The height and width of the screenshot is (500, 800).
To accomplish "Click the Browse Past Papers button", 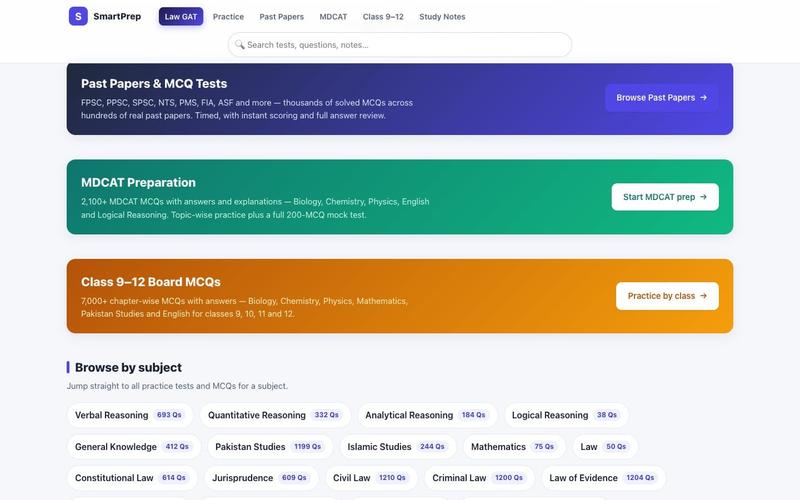I will (662, 97).
